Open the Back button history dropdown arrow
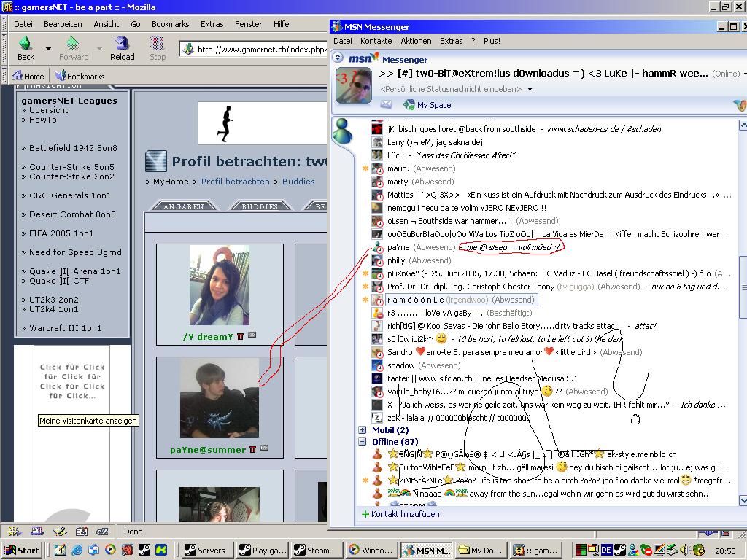747x560 pixels. tap(48, 49)
